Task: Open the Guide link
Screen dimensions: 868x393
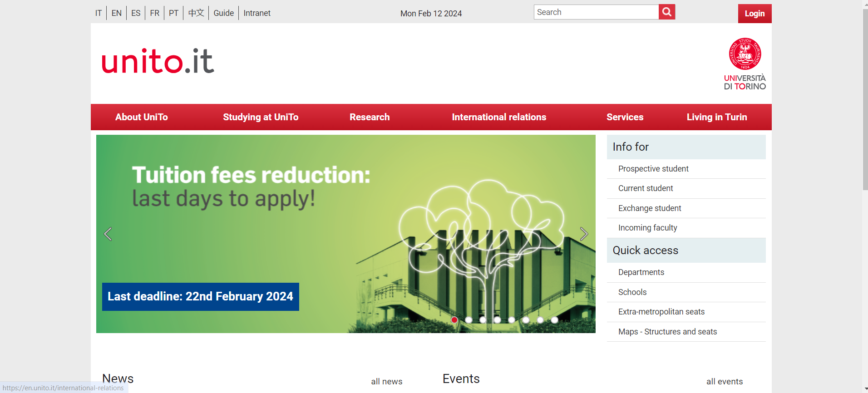Action: coord(224,13)
